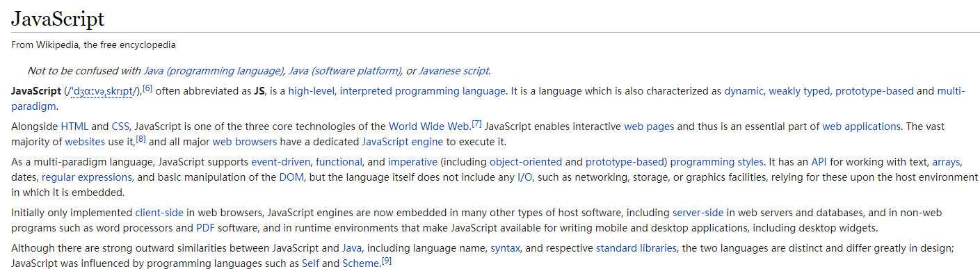Open the web pages link
The width and height of the screenshot is (980, 269).
coord(649,127)
